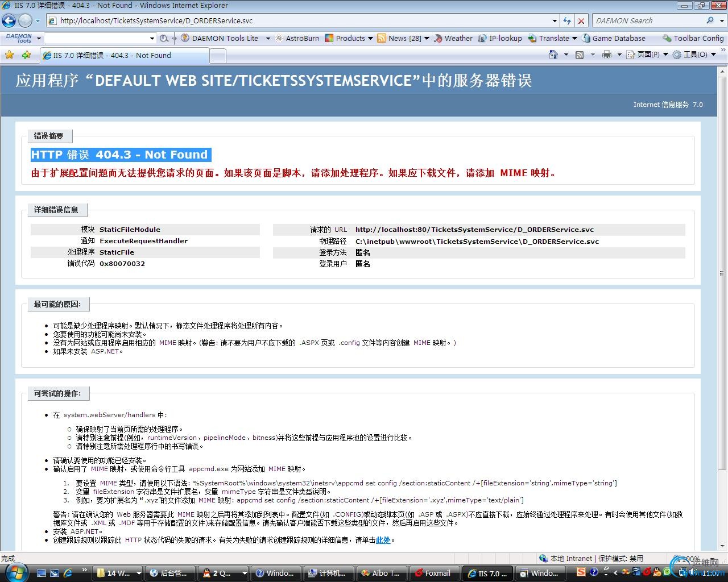The width and height of the screenshot is (728, 582).
Task: Click the address bar URL field
Action: pos(299,21)
